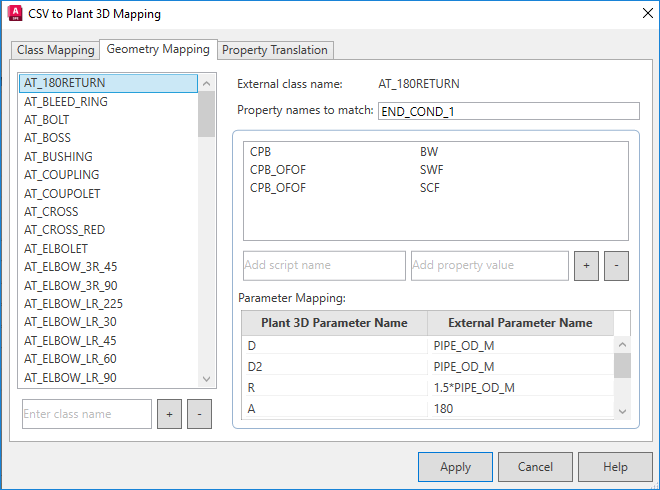Screen dimensions: 660x490
Task: Pick AT_ELBOLET from the class list
Action: pyautogui.click(x=108, y=248)
